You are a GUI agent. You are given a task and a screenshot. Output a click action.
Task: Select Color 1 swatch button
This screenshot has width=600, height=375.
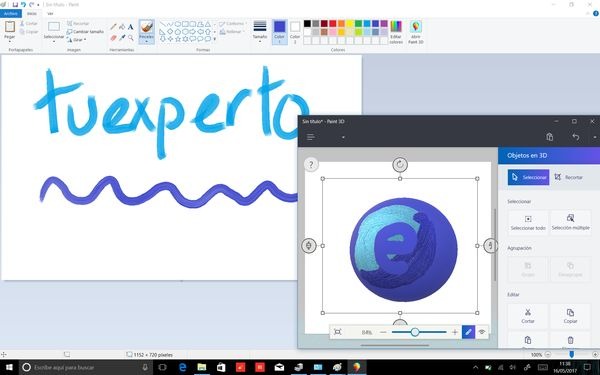pos(280,31)
